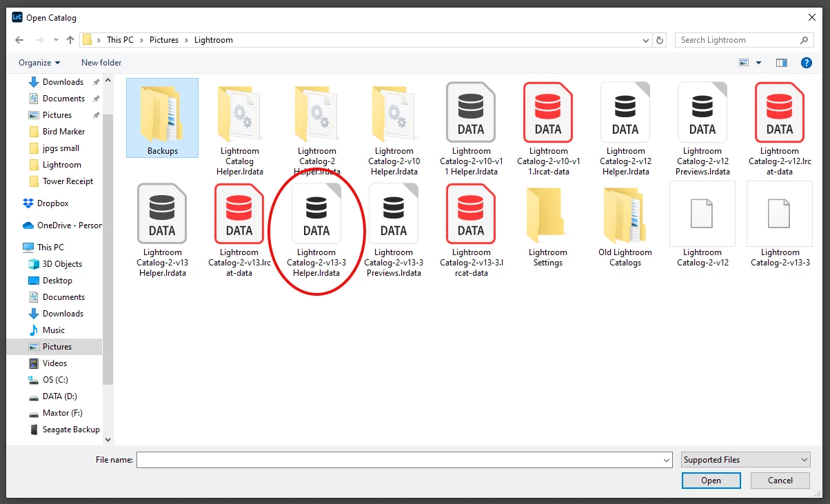The height and width of the screenshot is (504, 830).
Task: Open the Seagate Backup drive
Action: pyautogui.click(x=71, y=430)
